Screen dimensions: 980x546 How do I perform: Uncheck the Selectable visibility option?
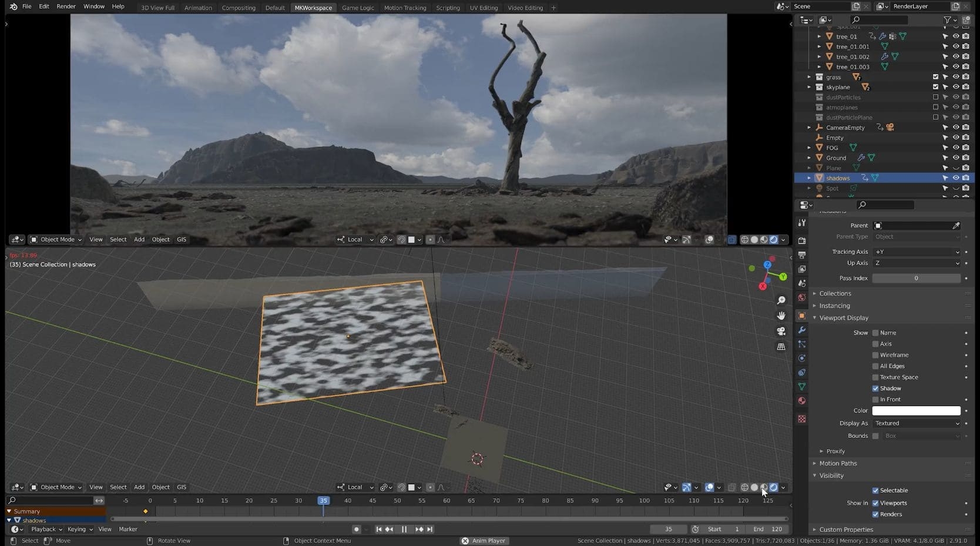(875, 491)
